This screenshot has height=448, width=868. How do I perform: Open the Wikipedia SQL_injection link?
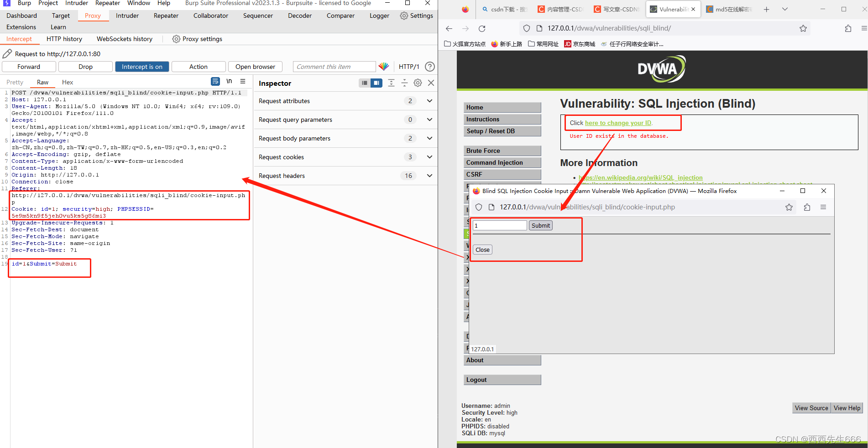pos(641,177)
